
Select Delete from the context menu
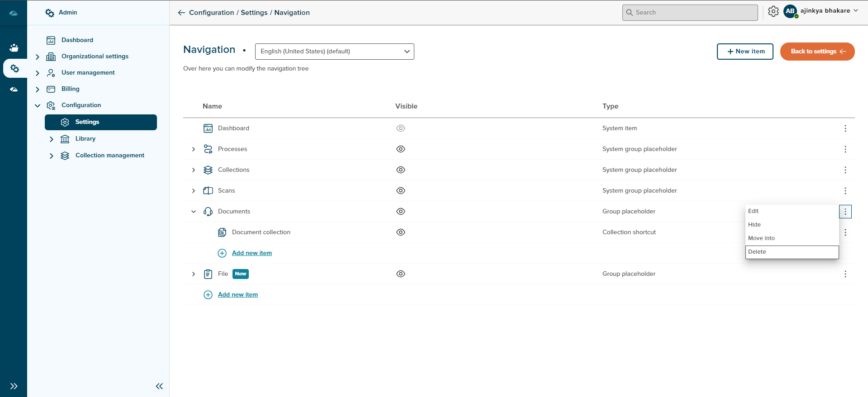pyautogui.click(x=792, y=252)
